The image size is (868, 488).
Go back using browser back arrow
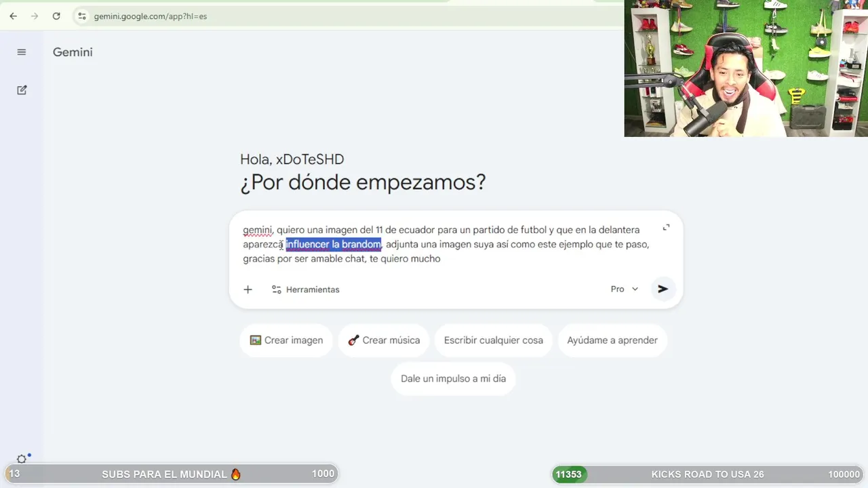[14, 16]
